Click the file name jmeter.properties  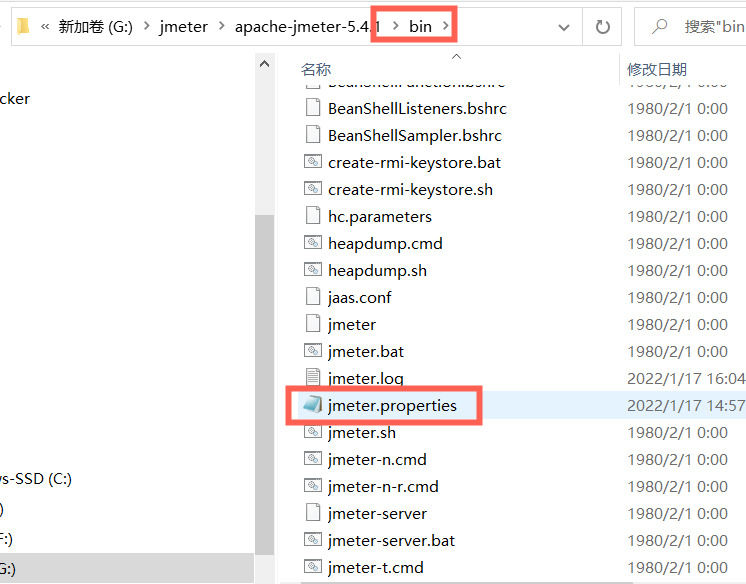[x=392, y=406]
